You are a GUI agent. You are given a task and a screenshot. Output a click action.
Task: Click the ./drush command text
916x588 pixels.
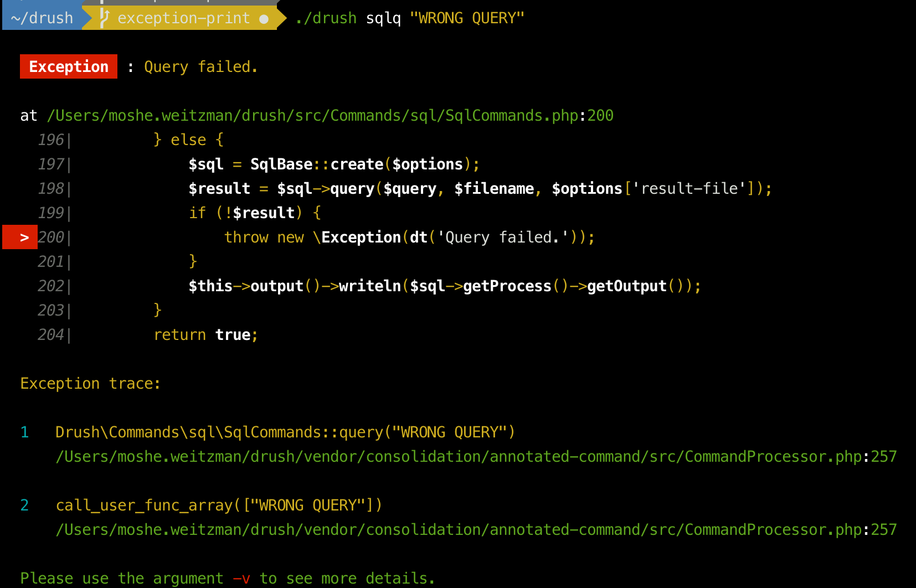(326, 18)
